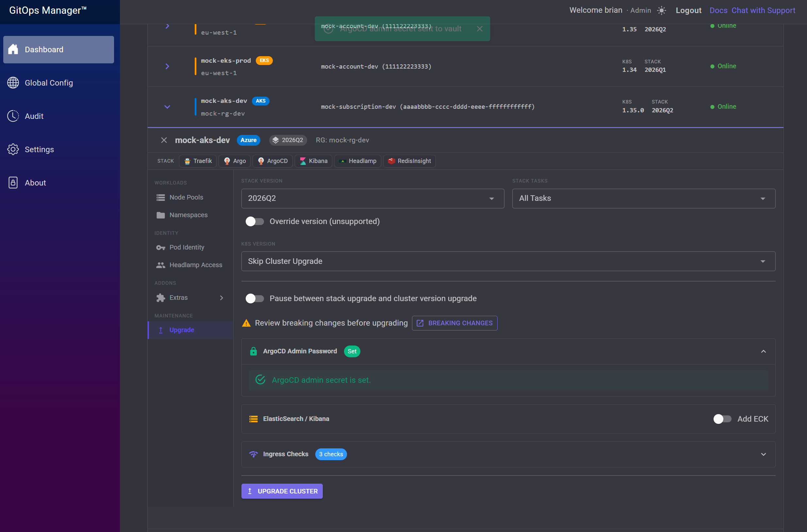
Task: Click the mock-subscription-dev account text
Action: click(x=428, y=106)
